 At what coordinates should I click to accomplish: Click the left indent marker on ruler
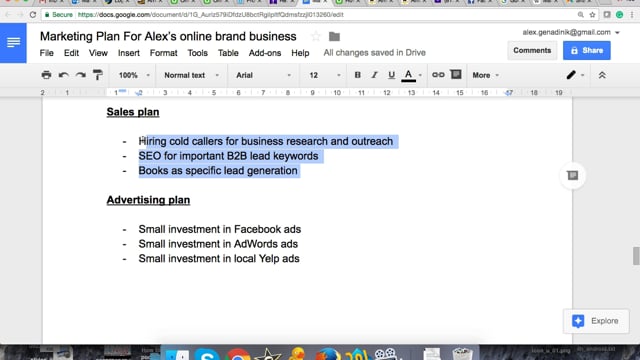click(139, 93)
